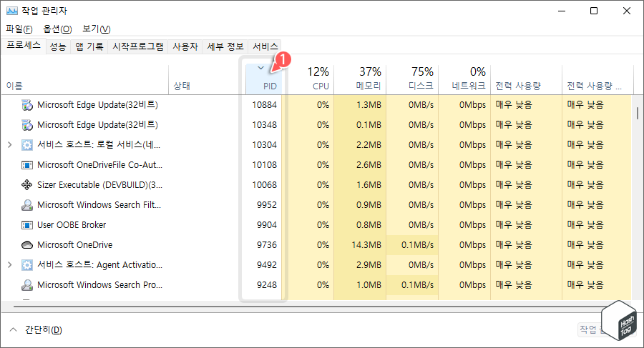Sort by 메모리 37% column header

click(360, 79)
